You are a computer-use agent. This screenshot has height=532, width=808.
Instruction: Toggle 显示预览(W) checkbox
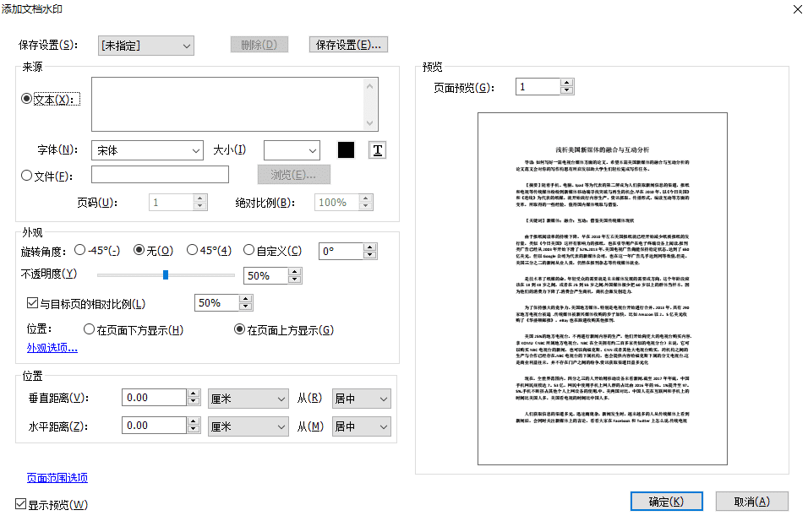(x=20, y=503)
